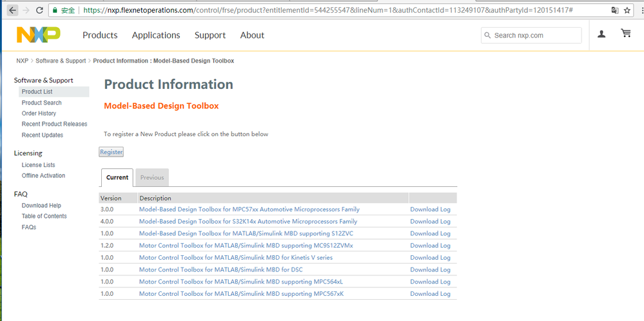Reload the page with refresh icon
The width and height of the screenshot is (644, 321).
40,10
